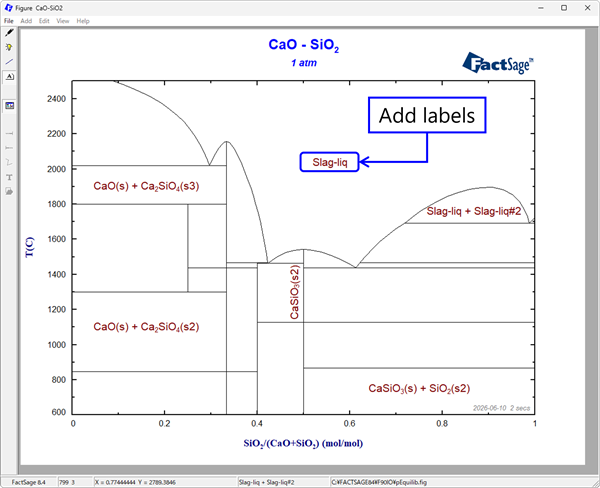
Task: Click status bar phase field Slag-liq + Slag-liq#2
Action: (x=266, y=482)
